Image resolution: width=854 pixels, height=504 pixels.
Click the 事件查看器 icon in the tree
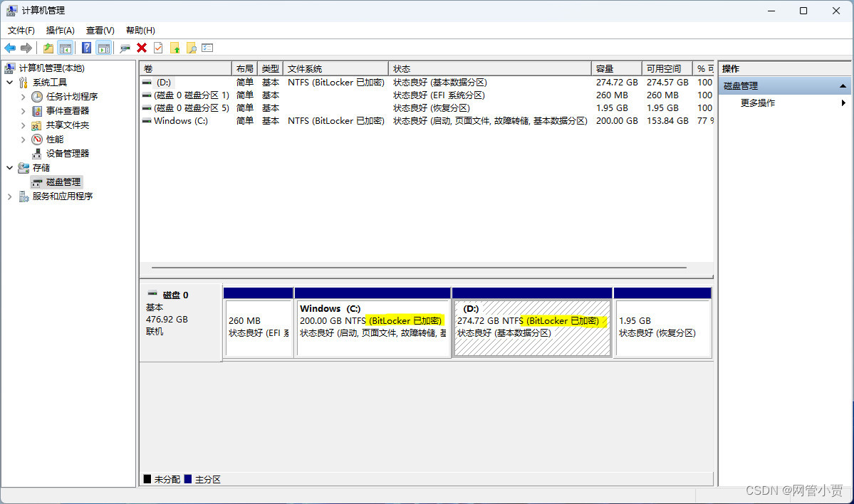[37, 111]
